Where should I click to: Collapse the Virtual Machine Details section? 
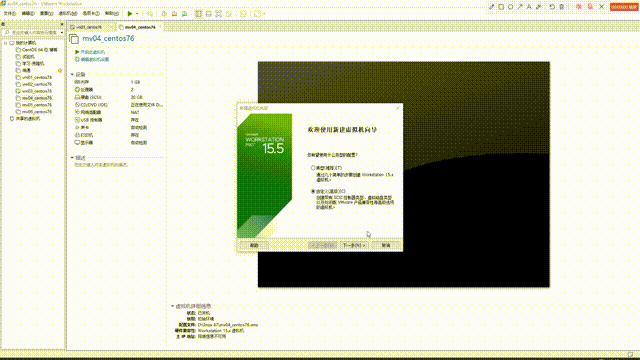(x=173, y=306)
